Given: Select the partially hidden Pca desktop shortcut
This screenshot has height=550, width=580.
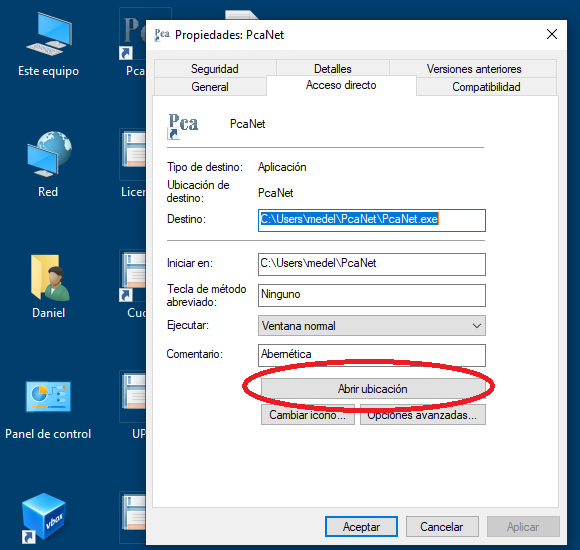Looking at the screenshot, I should point(133,43).
